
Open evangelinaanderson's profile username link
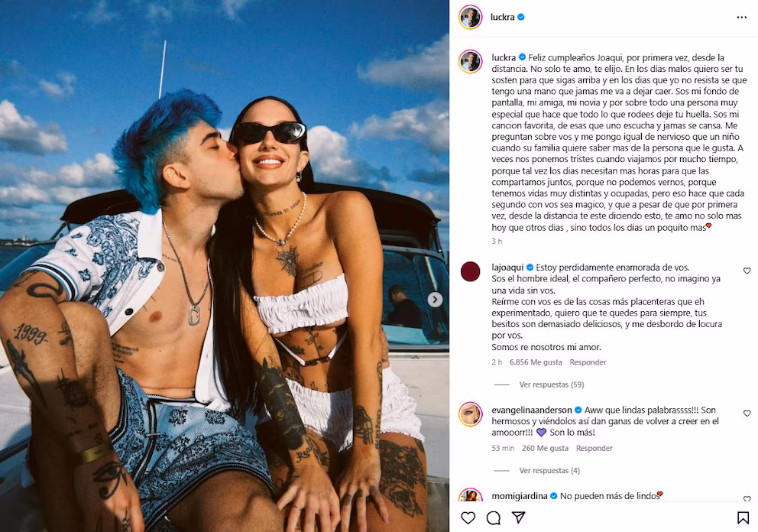click(531, 410)
